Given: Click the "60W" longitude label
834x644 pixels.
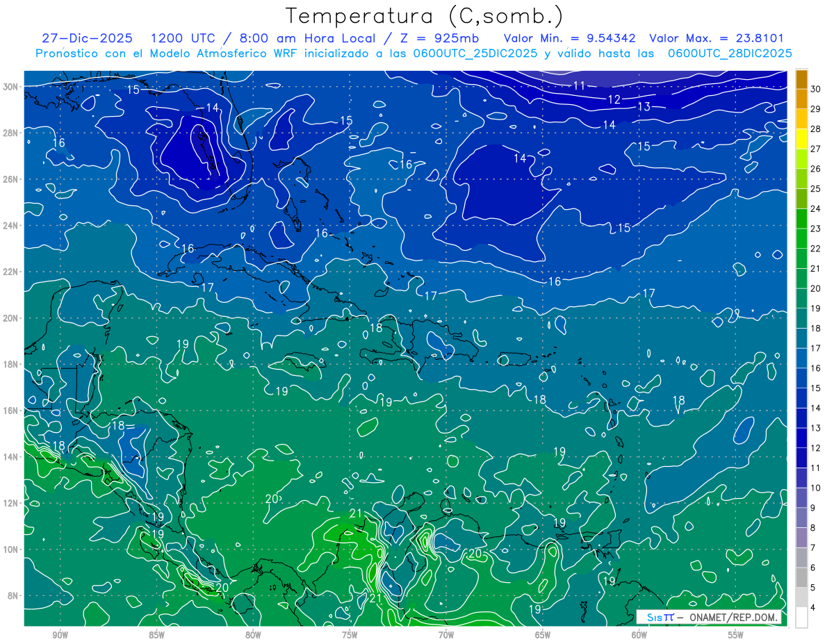Looking at the screenshot, I should click(639, 635).
